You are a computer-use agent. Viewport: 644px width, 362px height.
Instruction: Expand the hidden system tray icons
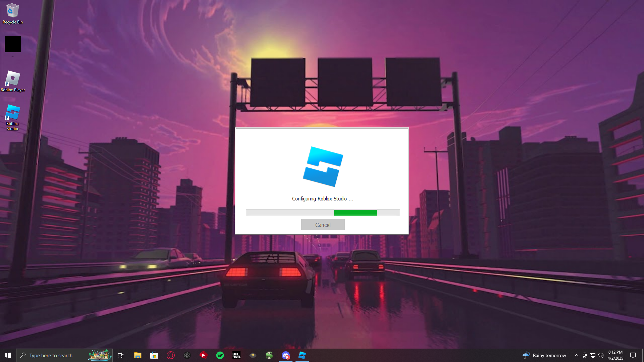coord(576,355)
